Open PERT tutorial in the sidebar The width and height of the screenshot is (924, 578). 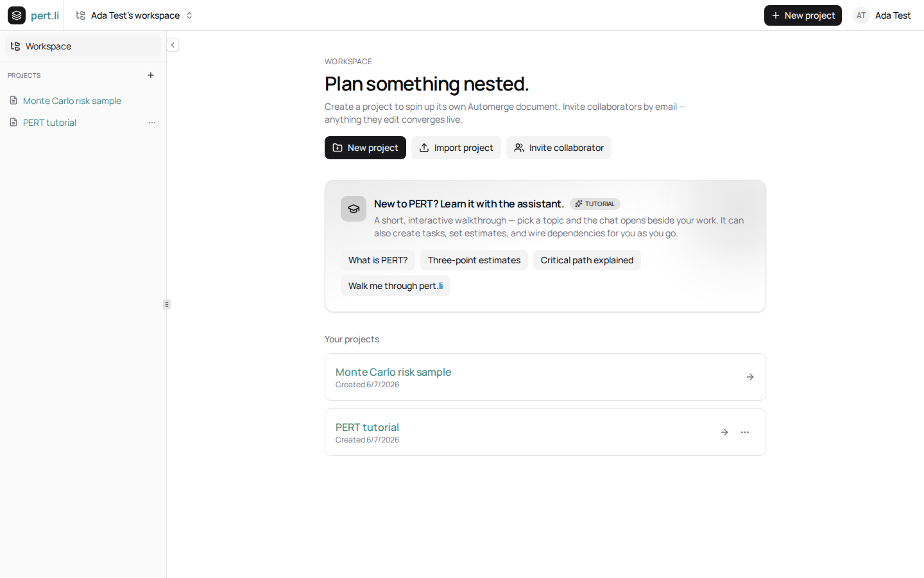[x=49, y=123]
